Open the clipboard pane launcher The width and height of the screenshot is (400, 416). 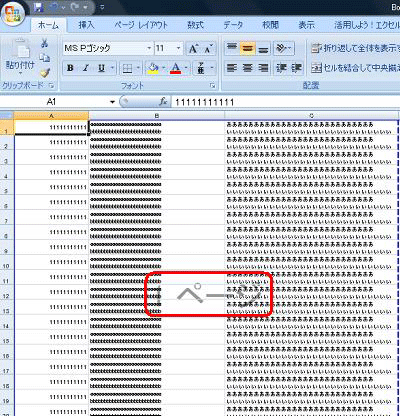(51, 86)
